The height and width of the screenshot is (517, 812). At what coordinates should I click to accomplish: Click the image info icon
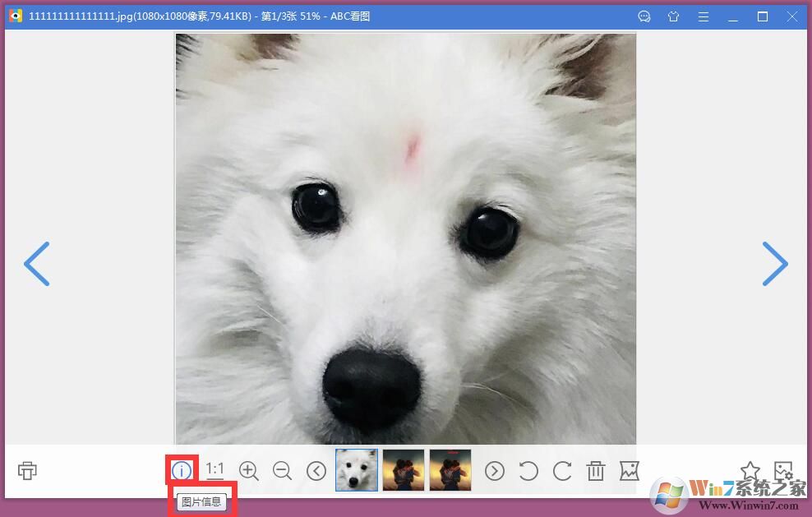(x=181, y=471)
